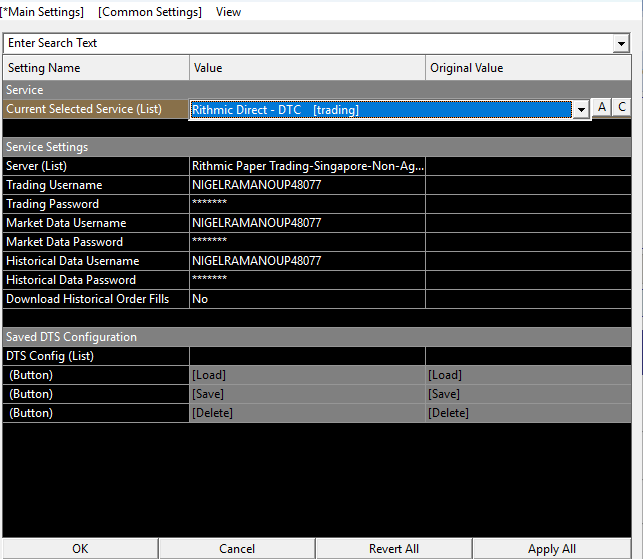Open the Main Settings menu

[42, 12]
